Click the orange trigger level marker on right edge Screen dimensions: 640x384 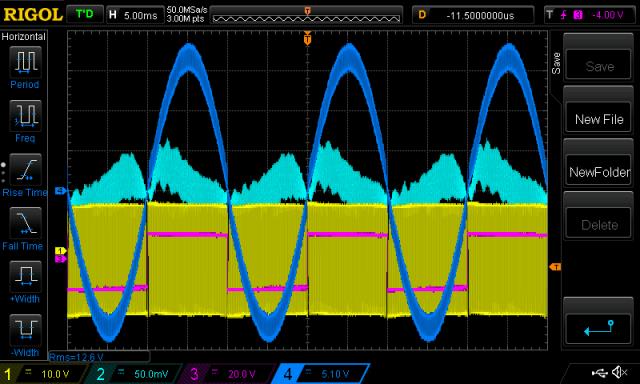[x=555, y=267]
